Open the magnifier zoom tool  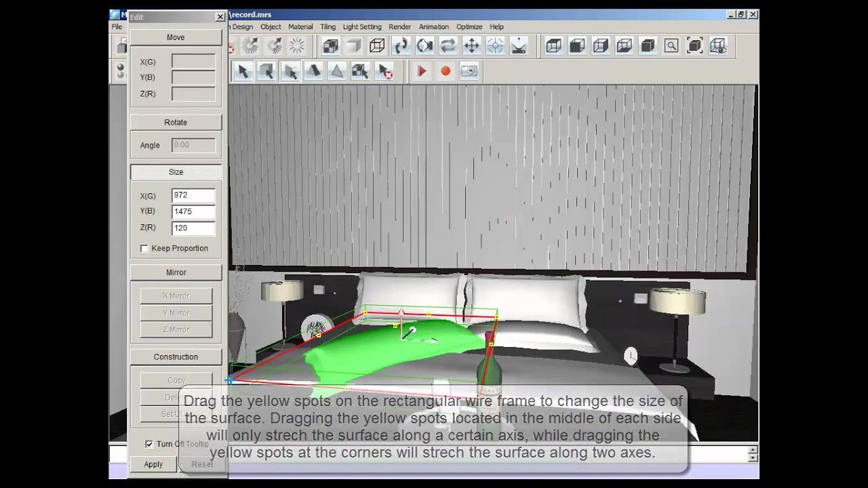coord(671,46)
